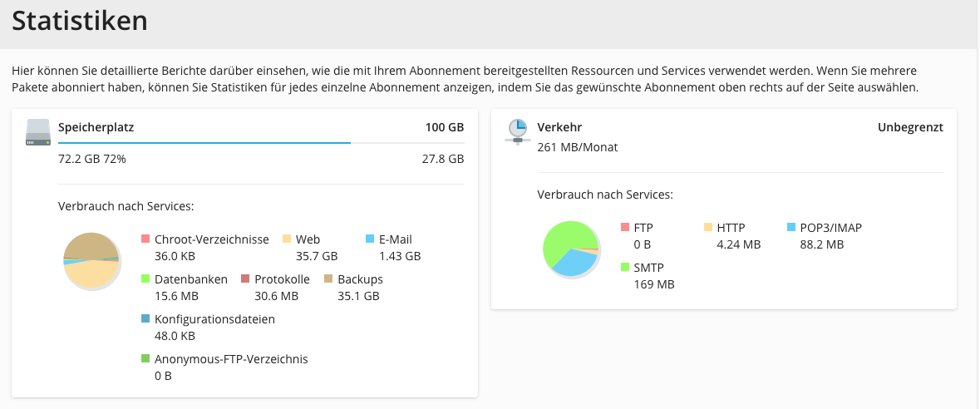
Task: Click the HTTP traffic legend swatch
Action: pyautogui.click(x=708, y=228)
